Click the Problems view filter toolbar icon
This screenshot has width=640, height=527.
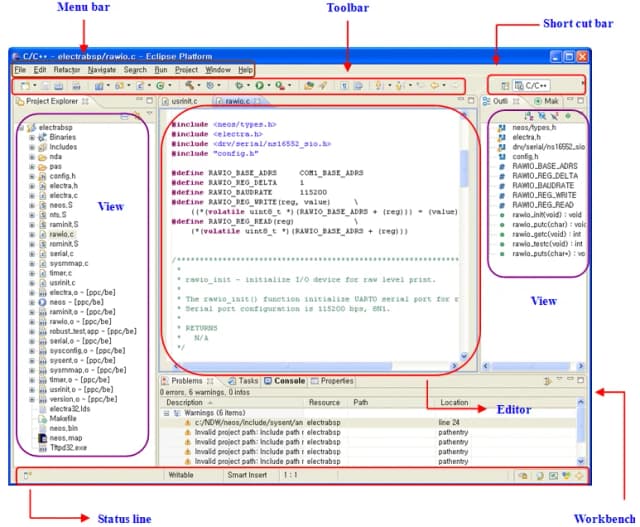click(548, 381)
